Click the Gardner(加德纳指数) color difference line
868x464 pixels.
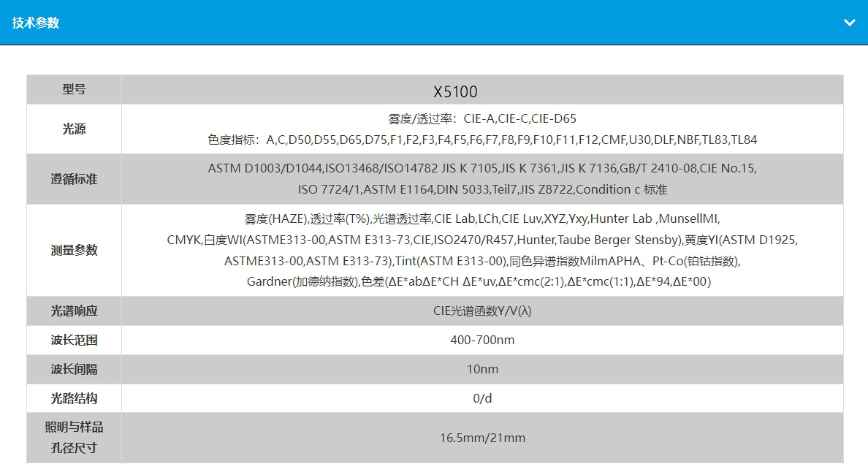coord(479,281)
